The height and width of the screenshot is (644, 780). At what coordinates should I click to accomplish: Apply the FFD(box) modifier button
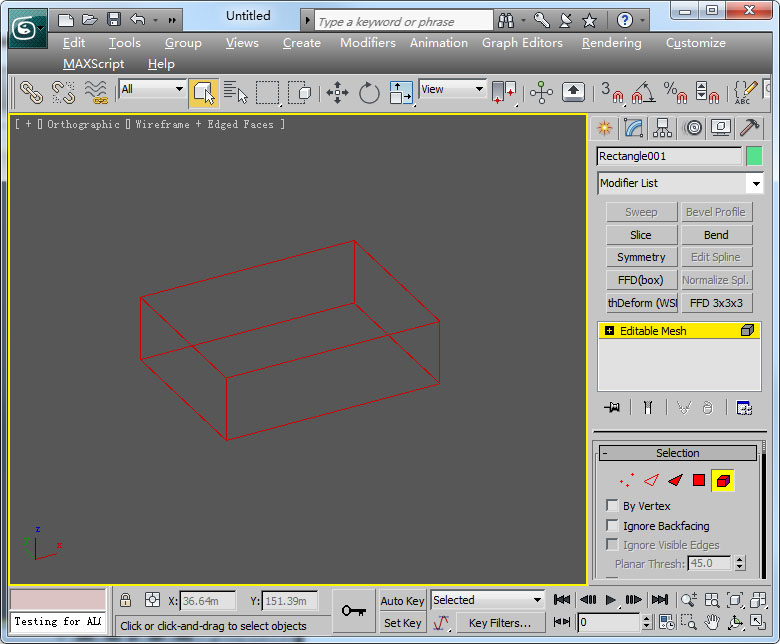(641, 280)
